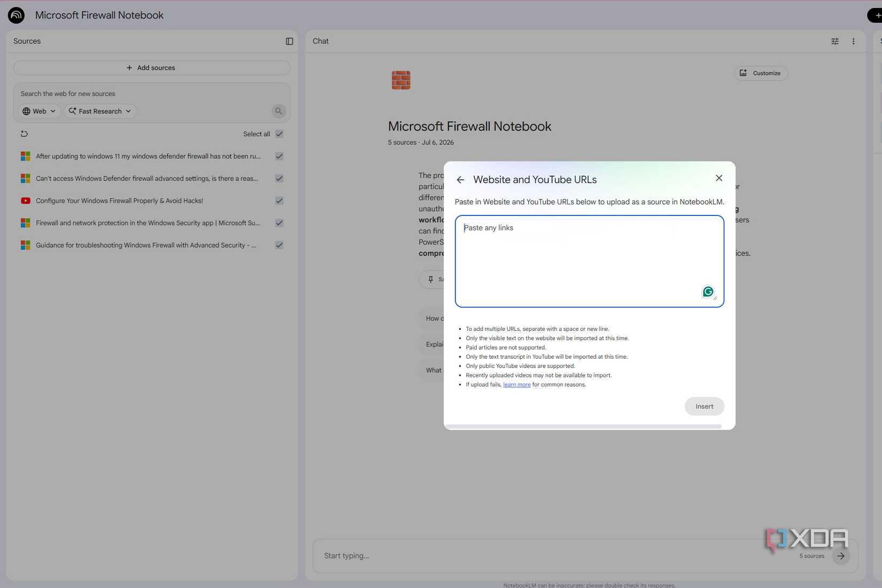Screen dimensions: 882x588
Task: Click the Microsoft icon of 'Can't access Windows Defender'
Action: 25,179
